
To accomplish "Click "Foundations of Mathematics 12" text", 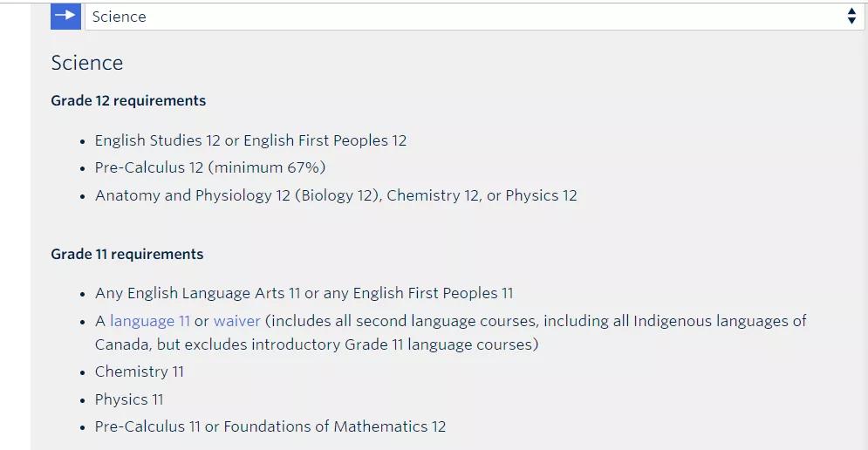I will click(x=335, y=426).
